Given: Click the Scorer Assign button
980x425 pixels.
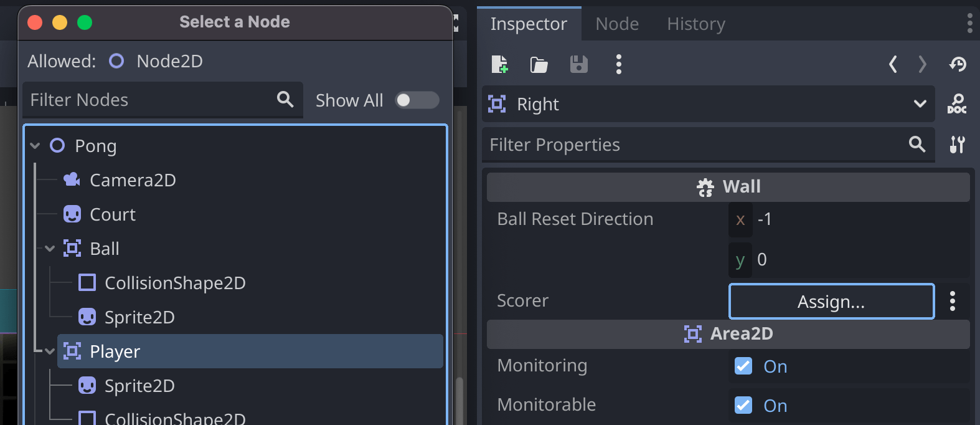Looking at the screenshot, I should [831, 302].
